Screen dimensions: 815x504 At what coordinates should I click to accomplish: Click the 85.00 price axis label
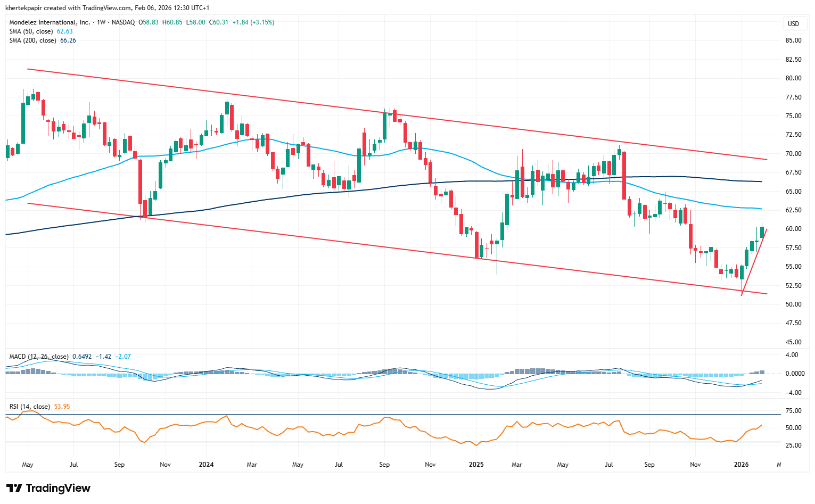(793, 40)
